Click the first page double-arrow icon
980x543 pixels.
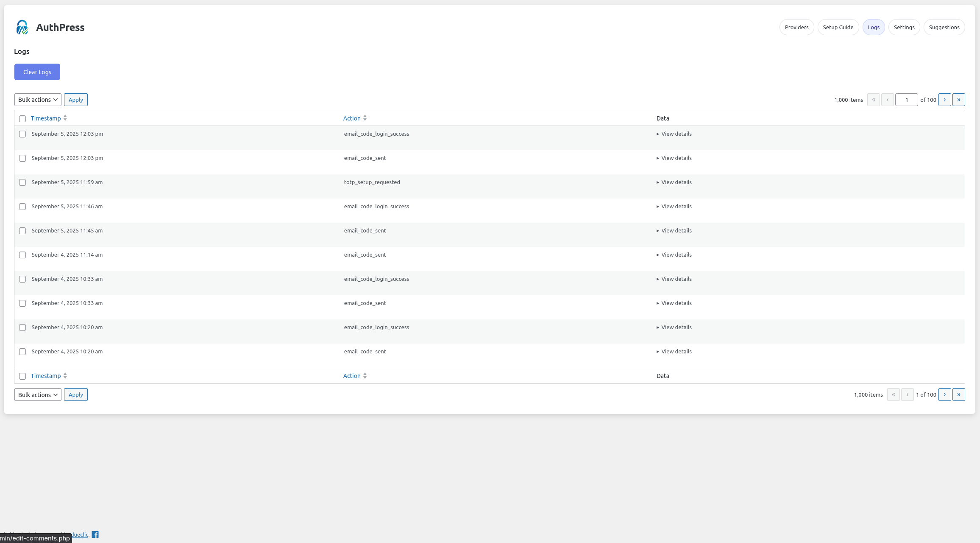(x=874, y=99)
